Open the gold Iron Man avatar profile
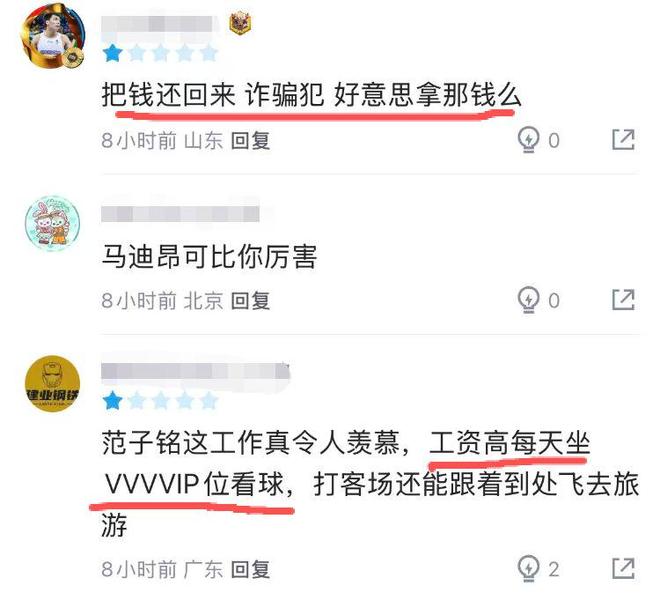Image resolution: width=660 pixels, height=593 pixels. [x=52, y=383]
